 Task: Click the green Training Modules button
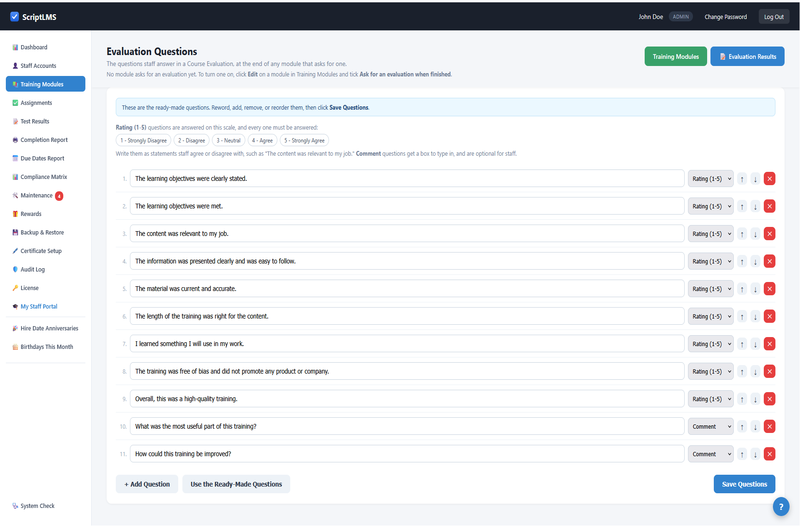[676, 57]
